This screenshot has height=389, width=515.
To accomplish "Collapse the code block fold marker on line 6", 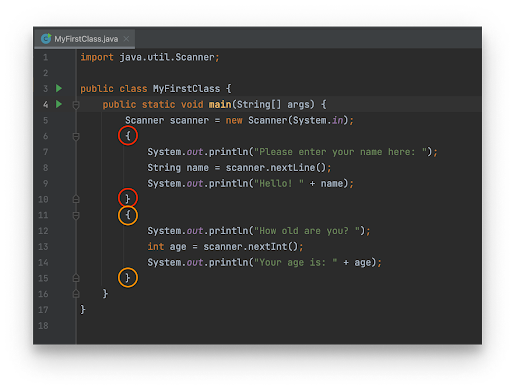I will (76, 136).
